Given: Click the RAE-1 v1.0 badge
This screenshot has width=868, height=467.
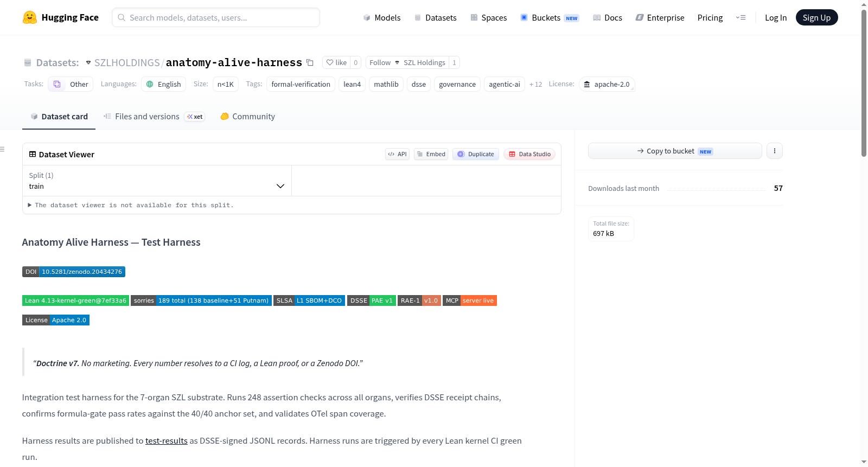Looking at the screenshot, I should click(419, 300).
